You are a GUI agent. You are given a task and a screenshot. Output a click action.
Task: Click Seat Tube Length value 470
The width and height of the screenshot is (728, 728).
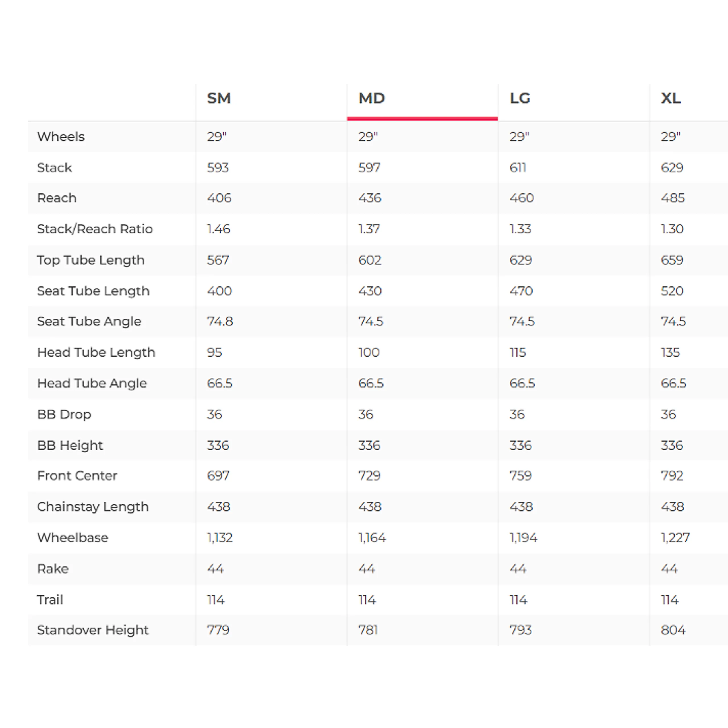tap(521, 291)
